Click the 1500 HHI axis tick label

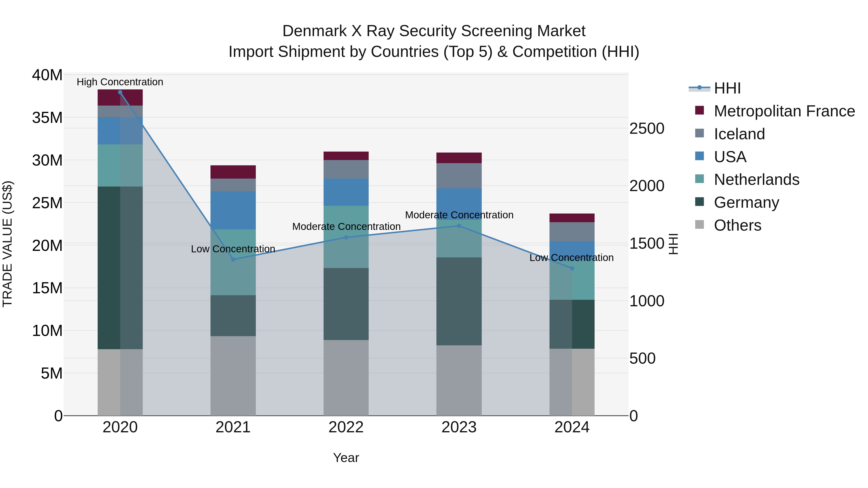point(647,243)
